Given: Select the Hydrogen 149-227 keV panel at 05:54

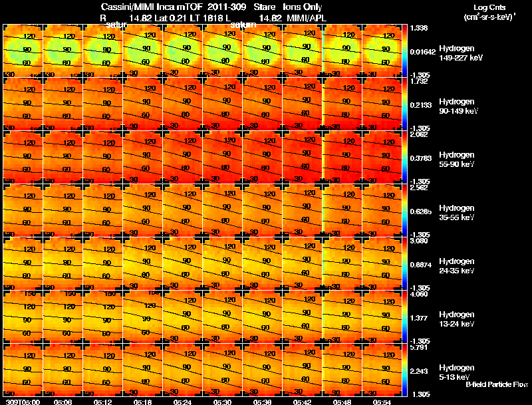Looking at the screenshot, I should (x=382, y=51).
